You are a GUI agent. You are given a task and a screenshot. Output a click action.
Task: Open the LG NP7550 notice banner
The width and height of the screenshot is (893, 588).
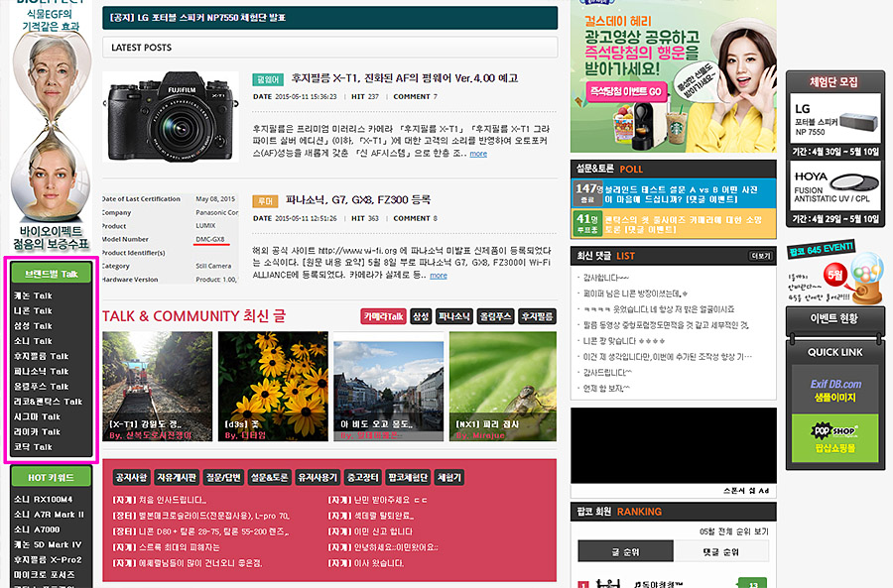(x=329, y=18)
